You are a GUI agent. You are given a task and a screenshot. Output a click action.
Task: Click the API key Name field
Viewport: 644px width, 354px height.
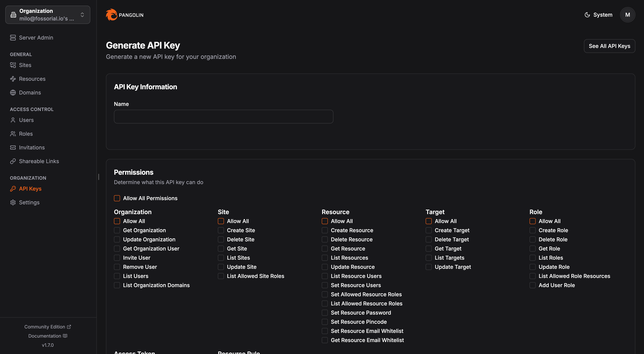pyautogui.click(x=224, y=117)
